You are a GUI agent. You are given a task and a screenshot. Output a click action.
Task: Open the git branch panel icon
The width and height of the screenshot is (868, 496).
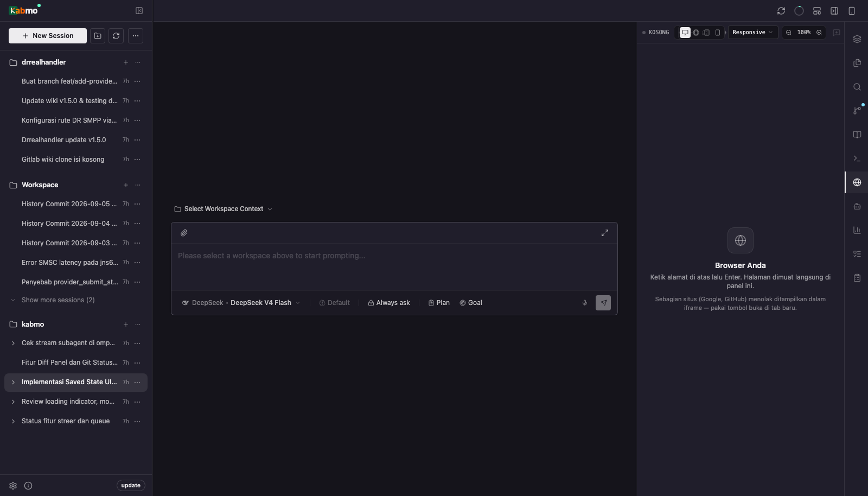click(857, 111)
